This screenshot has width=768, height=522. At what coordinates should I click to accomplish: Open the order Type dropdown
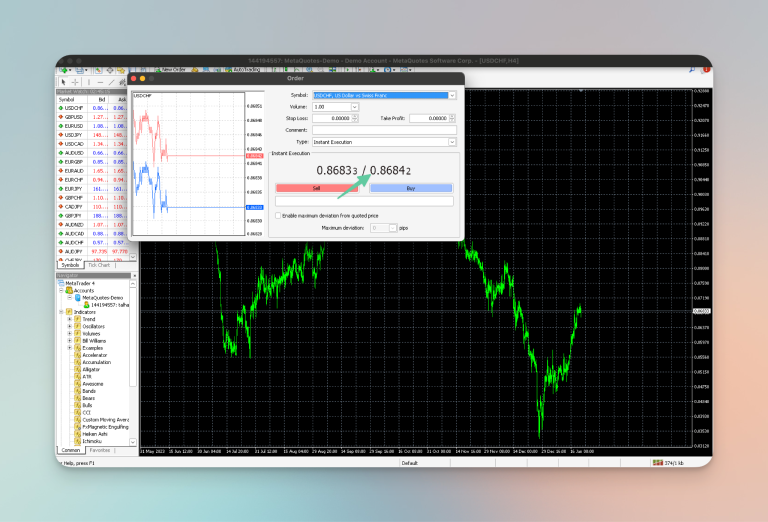pyautogui.click(x=452, y=142)
